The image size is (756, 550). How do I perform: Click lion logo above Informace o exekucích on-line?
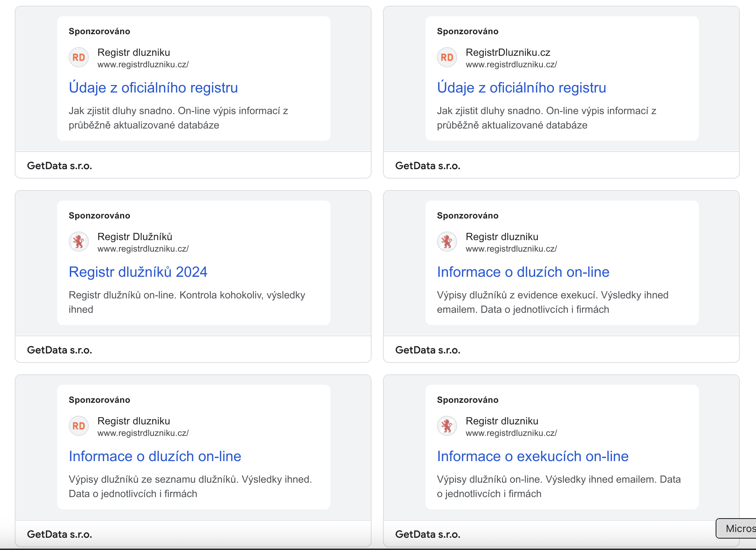coord(447,426)
